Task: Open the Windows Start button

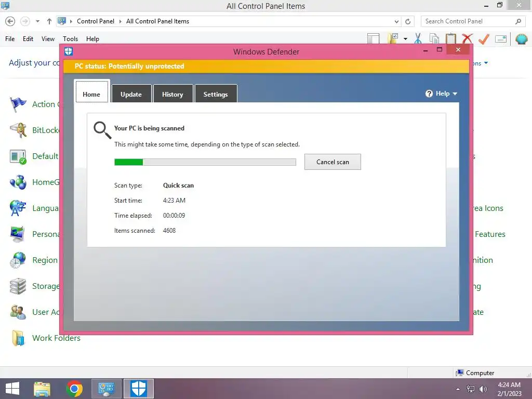Action: [x=12, y=389]
